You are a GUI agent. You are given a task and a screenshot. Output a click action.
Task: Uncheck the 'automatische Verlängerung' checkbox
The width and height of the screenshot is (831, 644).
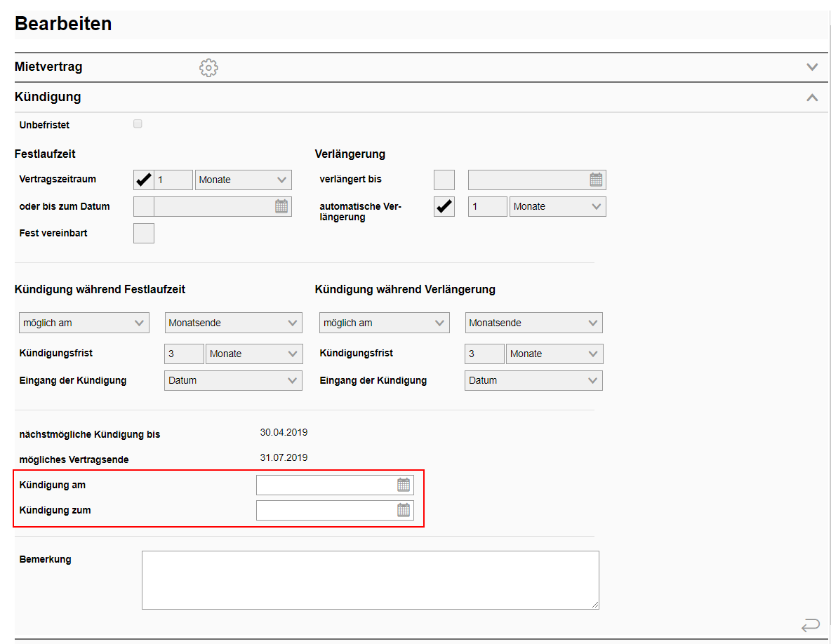(x=444, y=206)
